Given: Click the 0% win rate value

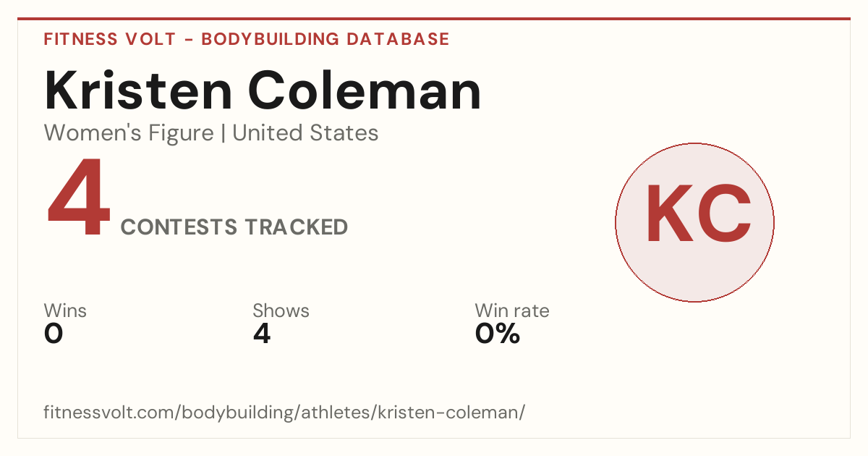Looking at the screenshot, I should click(x=498, y=334).
